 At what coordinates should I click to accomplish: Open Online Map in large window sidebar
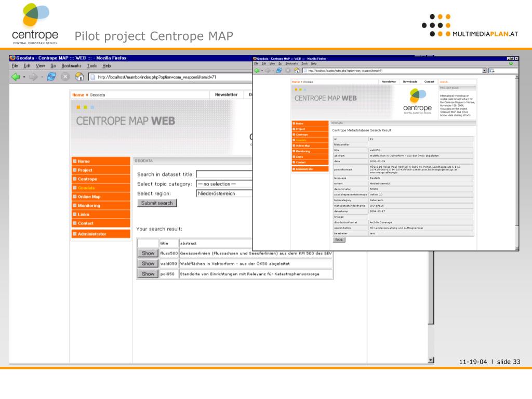tap(101, 196)
